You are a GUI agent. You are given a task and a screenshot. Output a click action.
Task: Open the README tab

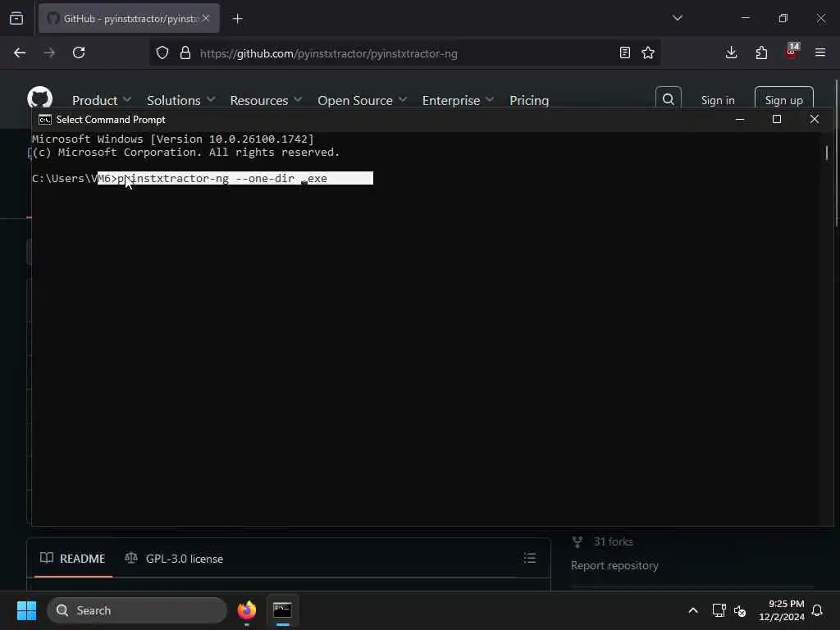pos(73,559)
